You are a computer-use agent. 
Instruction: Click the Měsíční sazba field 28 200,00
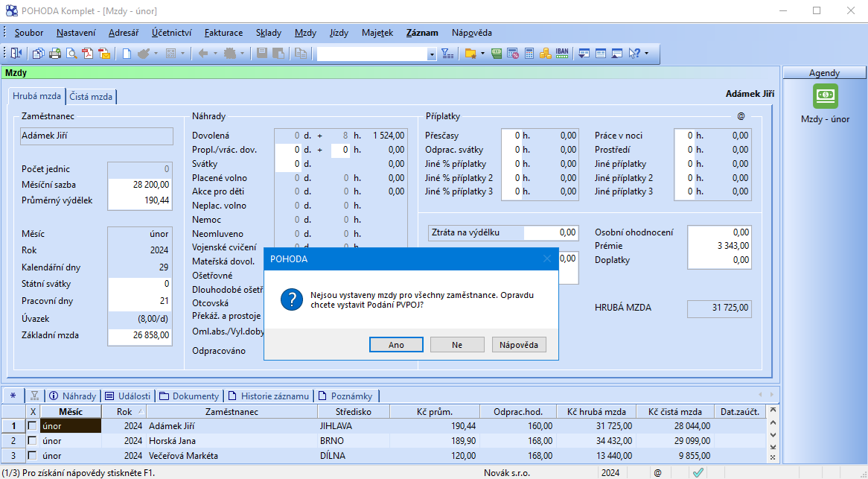coord(140,185)
